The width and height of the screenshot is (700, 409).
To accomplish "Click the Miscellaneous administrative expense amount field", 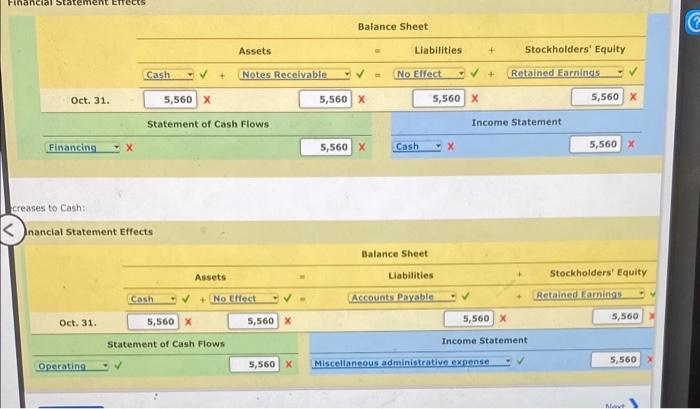I will [x=616, y=359].
